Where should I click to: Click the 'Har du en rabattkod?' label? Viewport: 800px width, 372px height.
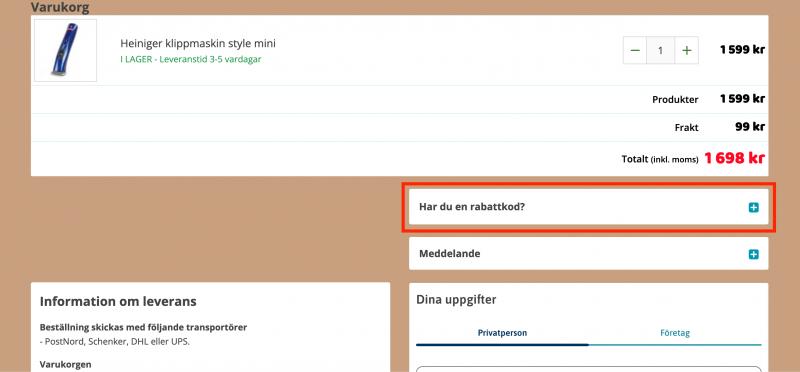point(472,207)
